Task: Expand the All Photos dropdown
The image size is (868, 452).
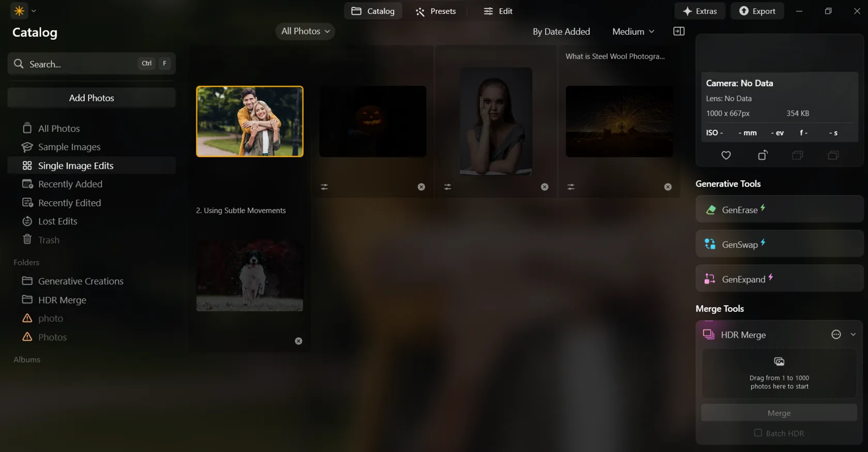Action: click(x=305, y=31)
